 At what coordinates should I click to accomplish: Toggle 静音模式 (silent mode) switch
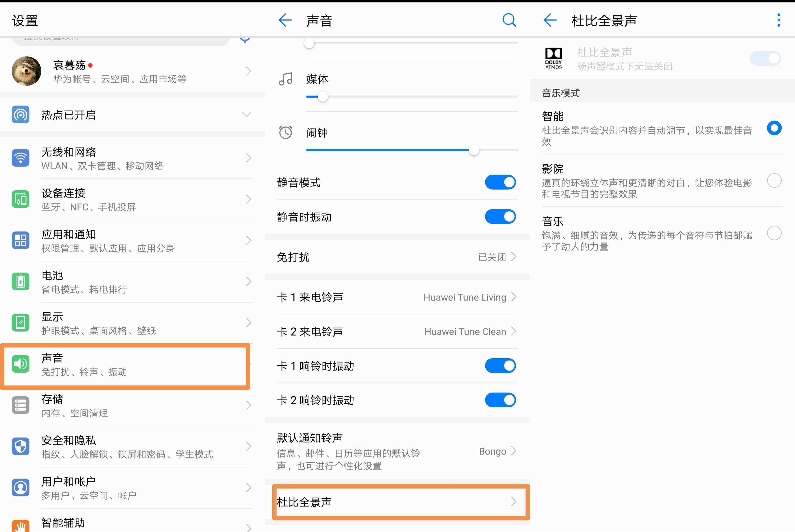(x=500, y=182)
